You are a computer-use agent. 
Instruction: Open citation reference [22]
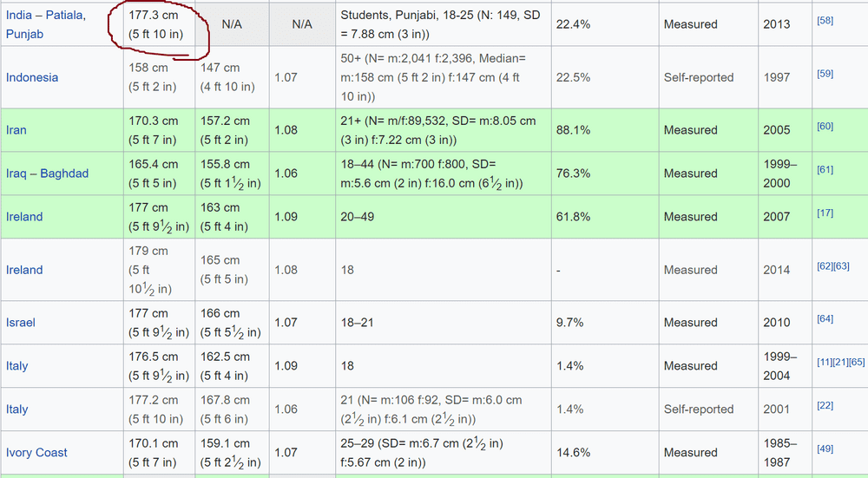point(825,405)
